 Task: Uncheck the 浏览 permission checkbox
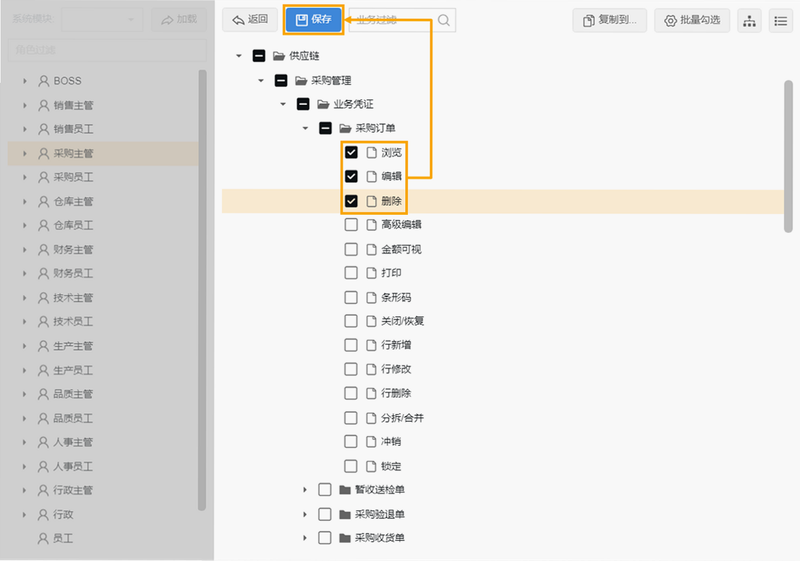pos(351,152)
